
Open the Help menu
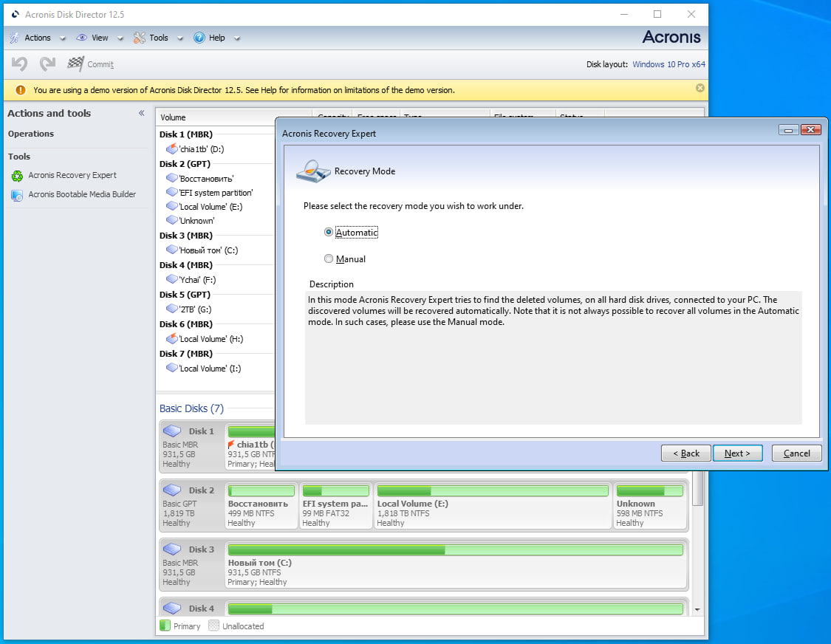pos(216,38)
